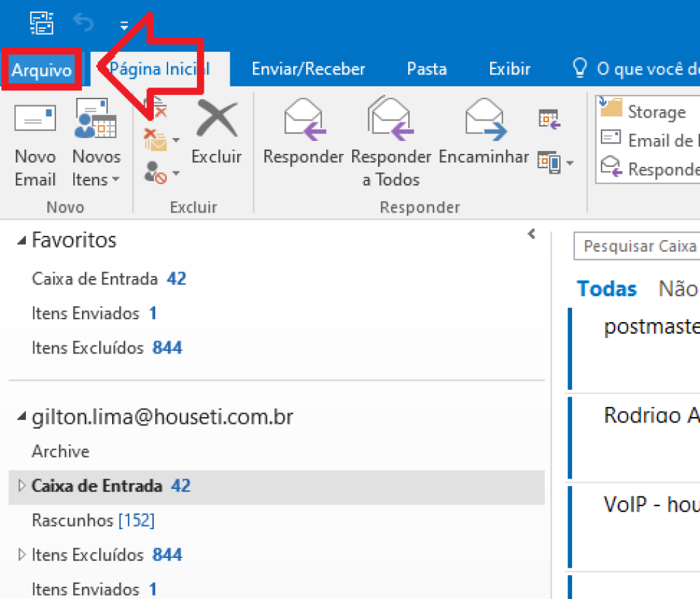Create a Novo Email
The image size is (700, 599).
pos(36,144)
